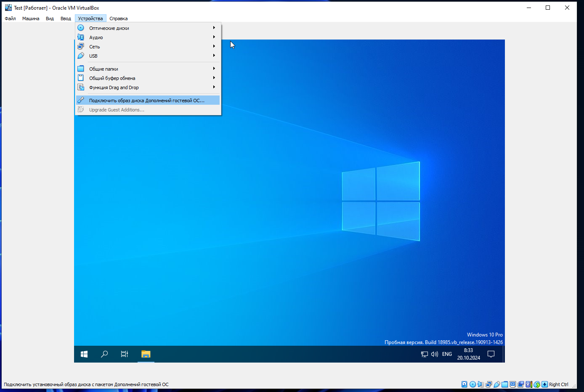Click the guest volume speaker icon
The width and height of the screenshot is (584, 392).
click(435, 354)
